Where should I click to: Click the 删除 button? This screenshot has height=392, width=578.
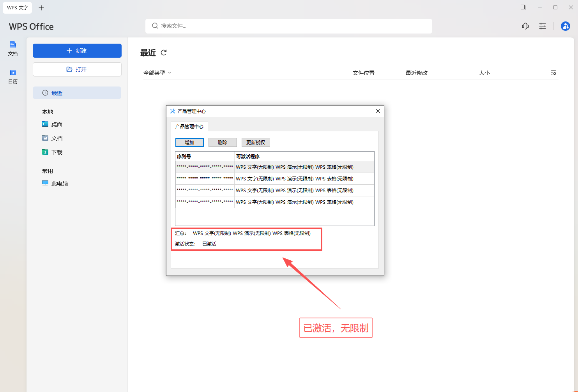(223, 143)
